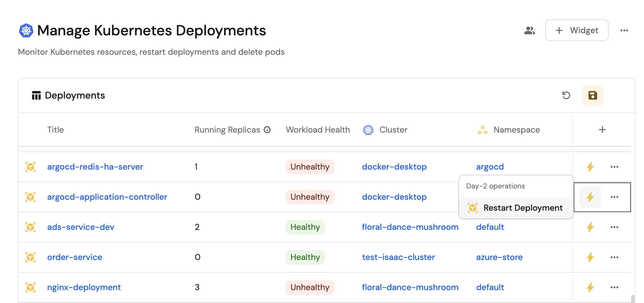Screen dimensions: 644x303
Task: Click lightning icon for argocd-redis-ha-server row
Action: point(590,167)
